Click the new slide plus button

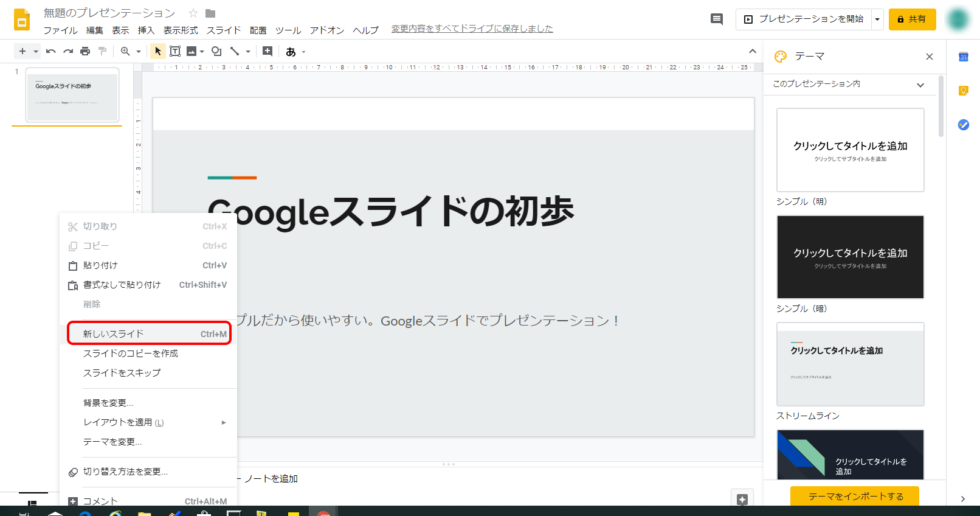pos(22,51)
